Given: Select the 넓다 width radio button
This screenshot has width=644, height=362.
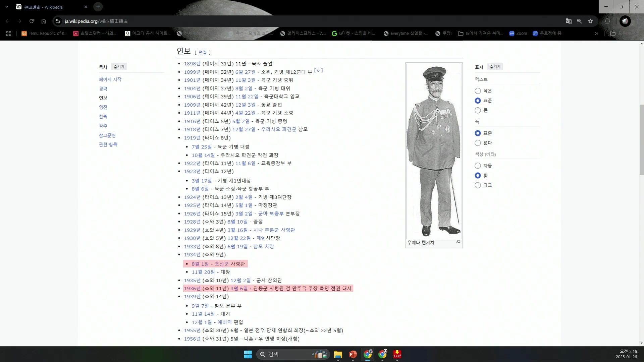Looking at the screenshot, I should [x=478, y=143].
